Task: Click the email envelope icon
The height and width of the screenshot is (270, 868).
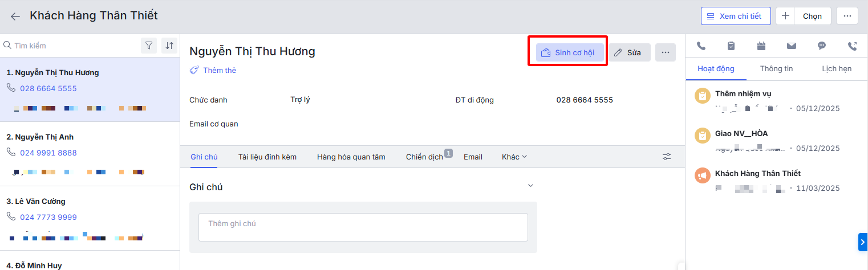Action: click(x=791, y=46)
